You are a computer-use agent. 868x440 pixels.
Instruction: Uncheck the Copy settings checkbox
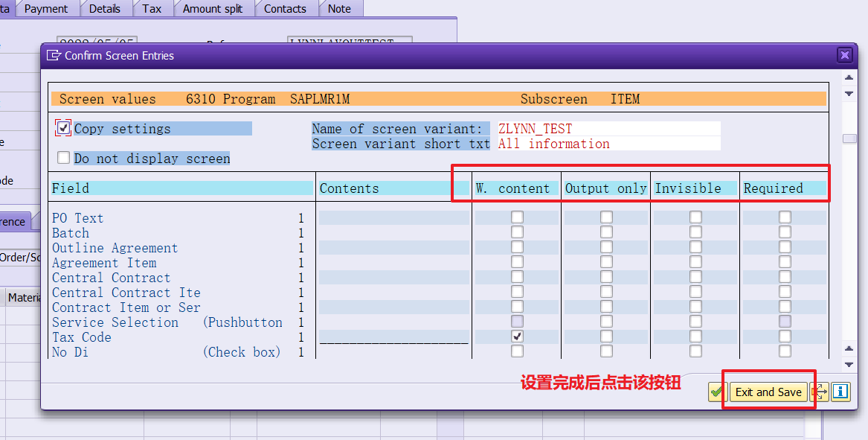click(x=63, y=127)
